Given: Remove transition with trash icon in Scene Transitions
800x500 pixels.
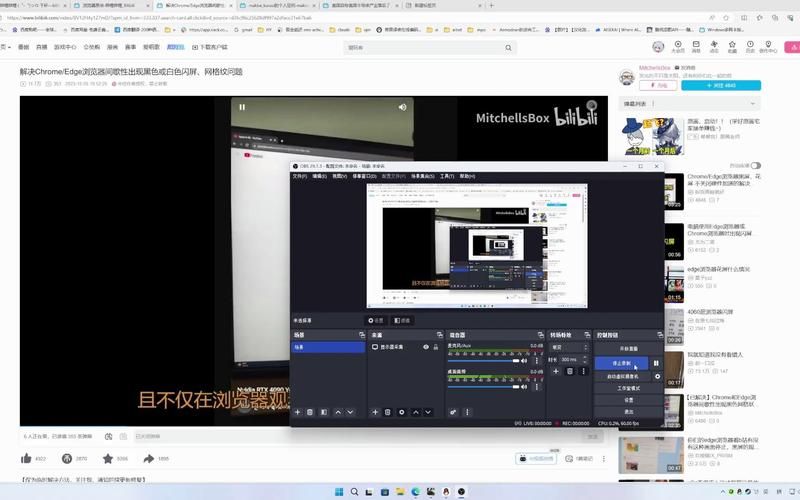Looking at the screenshot, I should [x=570, y=371].
